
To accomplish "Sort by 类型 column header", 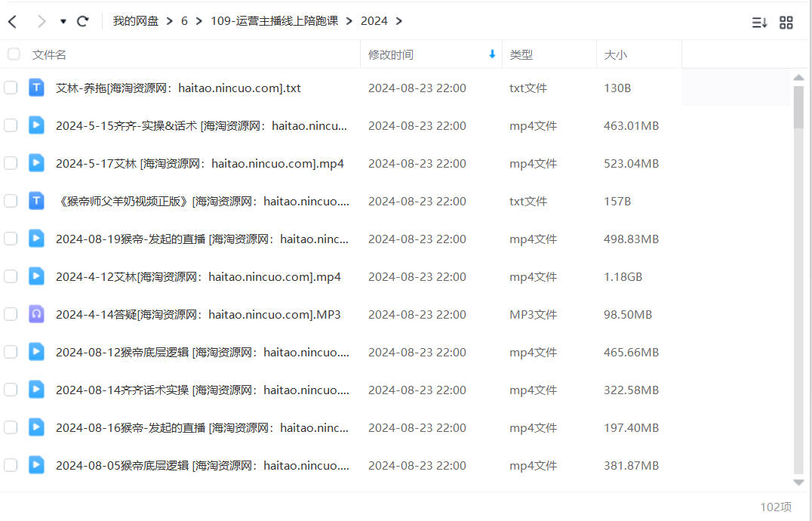I will pos(521,54).
